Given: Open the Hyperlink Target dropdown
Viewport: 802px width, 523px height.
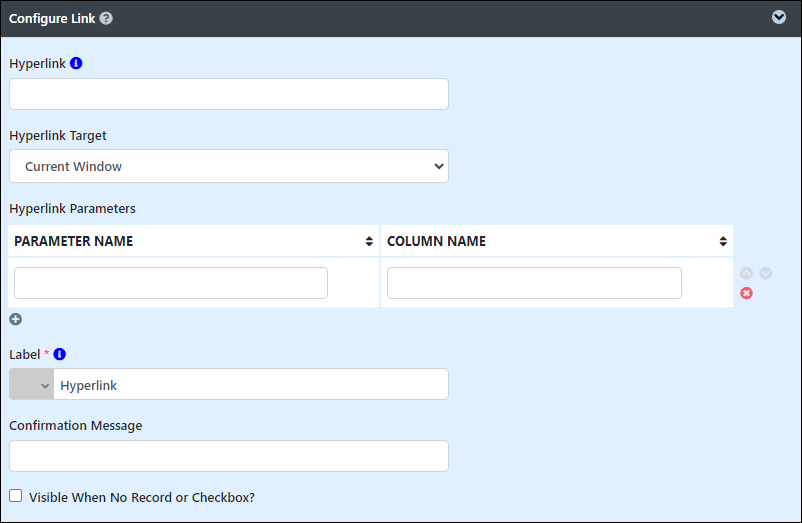Looking at the screenshot, I should 229,166.
